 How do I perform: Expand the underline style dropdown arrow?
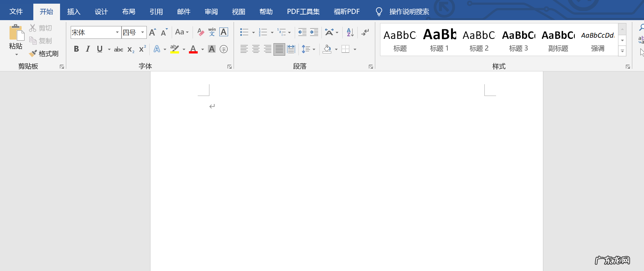pos(109,49)
